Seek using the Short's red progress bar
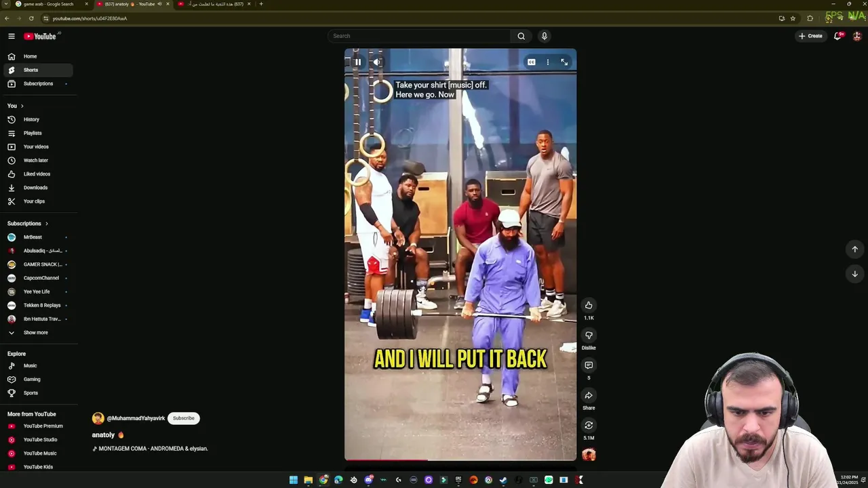This screenshot has width=868, height=488. pos(460,460)
